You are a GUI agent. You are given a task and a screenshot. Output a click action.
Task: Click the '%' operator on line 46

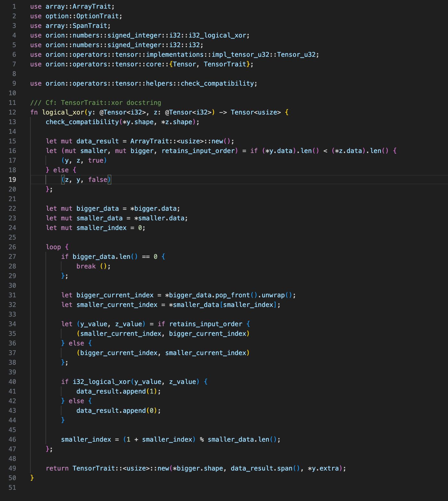[x=202, y=439]
